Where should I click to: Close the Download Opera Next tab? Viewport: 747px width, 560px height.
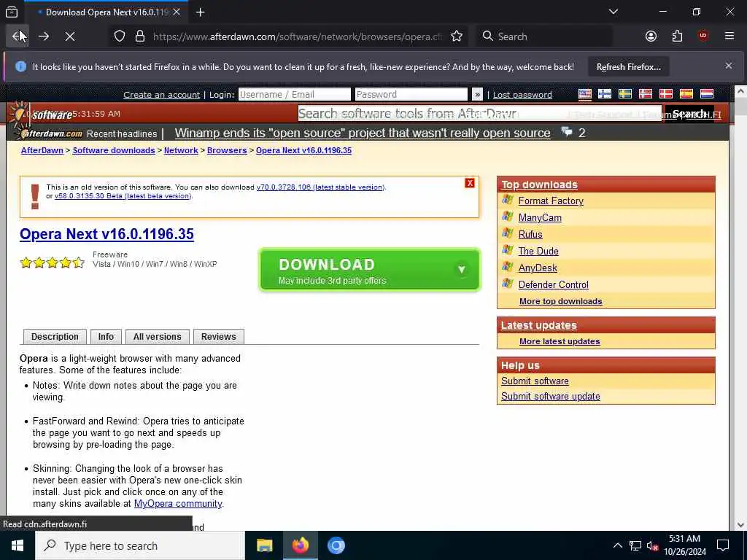point(177,12)
